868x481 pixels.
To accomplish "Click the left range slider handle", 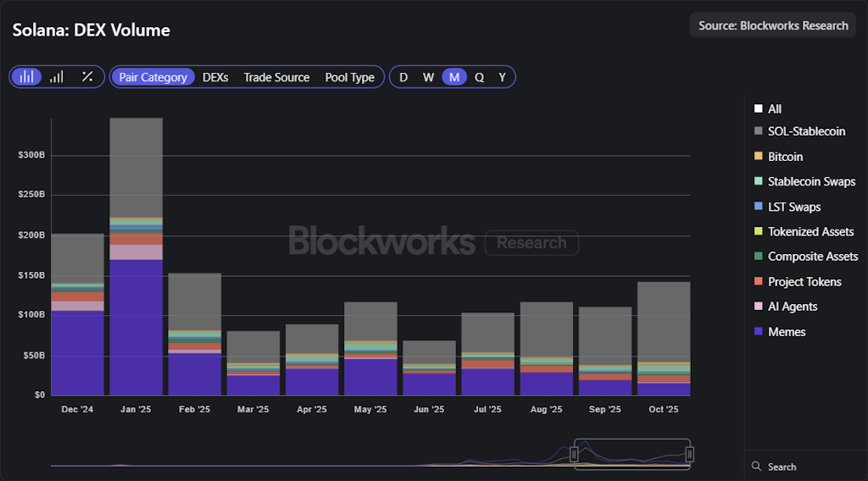I will coord(574,455).
